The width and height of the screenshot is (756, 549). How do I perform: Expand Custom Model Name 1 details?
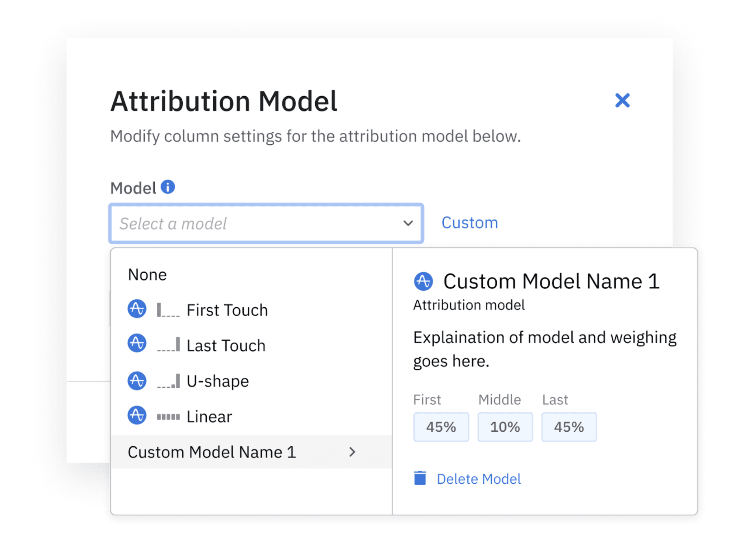(353, 452)
